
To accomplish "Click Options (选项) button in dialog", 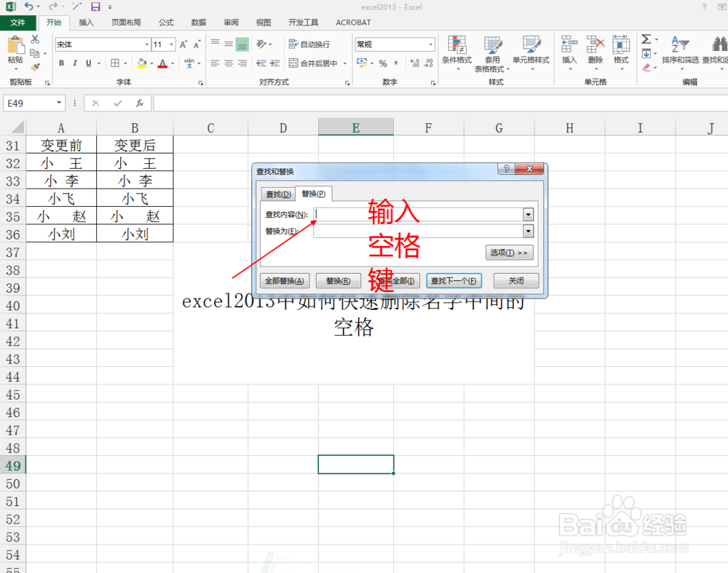I will pyautogui.click(x=510, y=253).
